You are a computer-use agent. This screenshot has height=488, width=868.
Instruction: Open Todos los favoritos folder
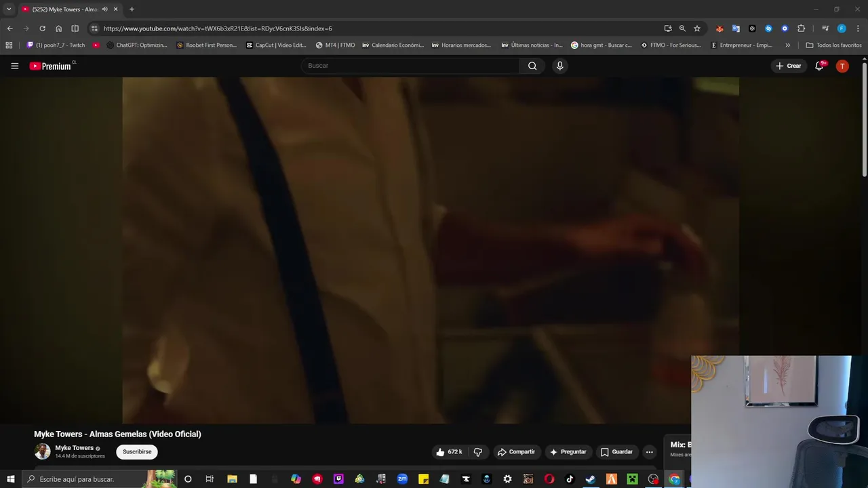pyautogui.click(x=833, y=45)
